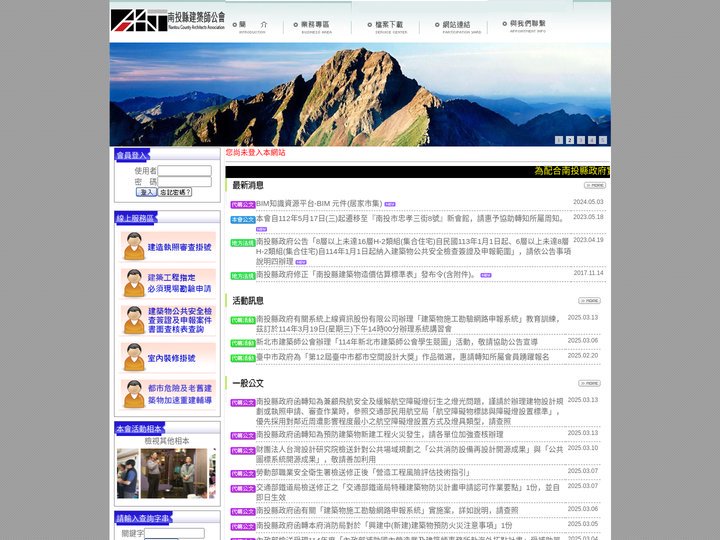The width and height of the screenshot is (720, 540).
Task: Show banner slide 1
Action: point(559,140)
